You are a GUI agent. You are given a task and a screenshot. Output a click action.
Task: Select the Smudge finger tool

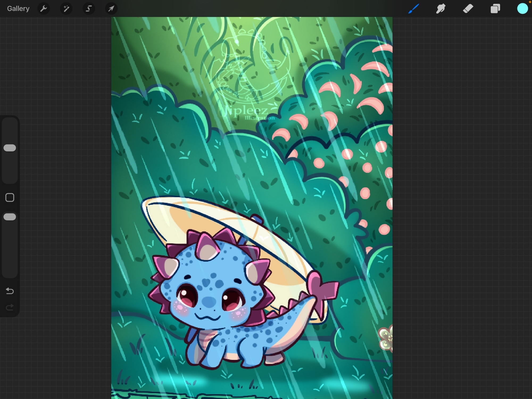pos(441,9)
